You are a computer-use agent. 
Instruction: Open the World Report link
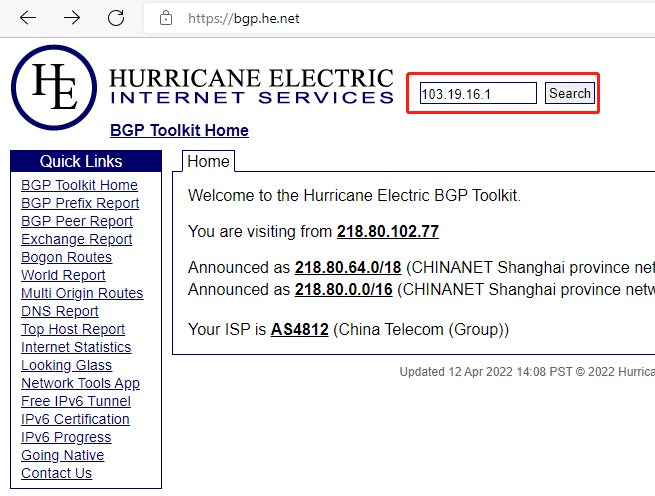coord(63,275)
